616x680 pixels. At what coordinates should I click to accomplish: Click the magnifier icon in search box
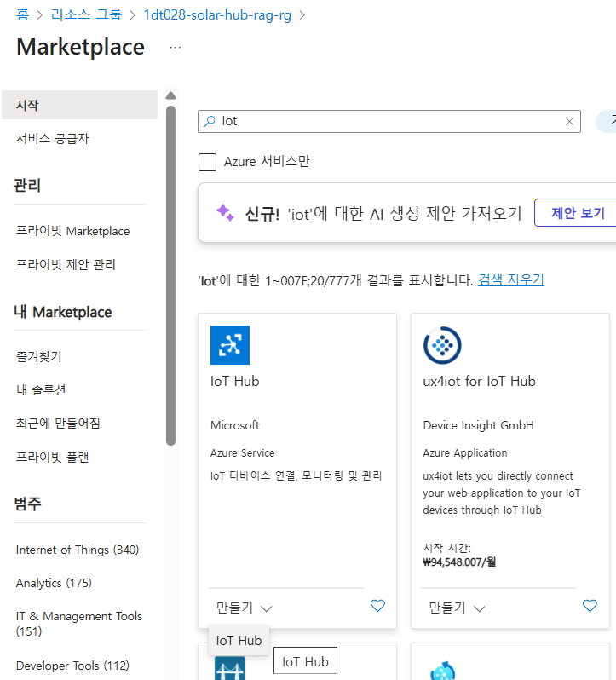pyautogui.click(x=210, y=121)
